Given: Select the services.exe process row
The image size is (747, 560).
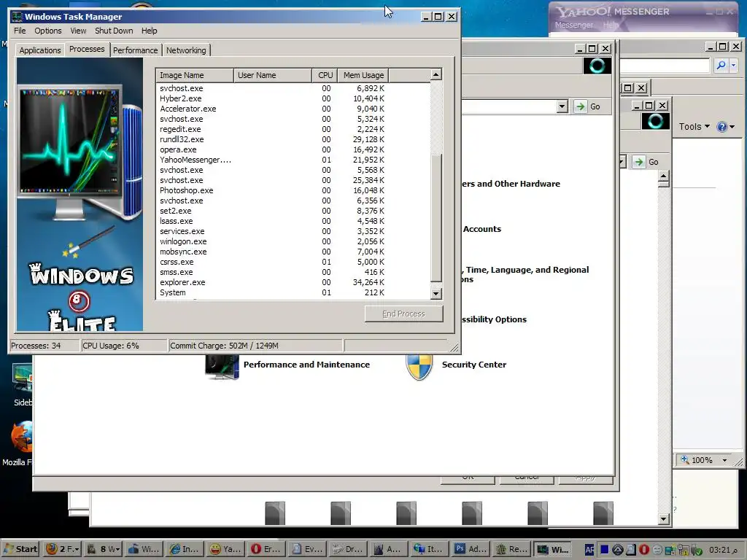Looking at the screenshot, I should coord(293,231).
